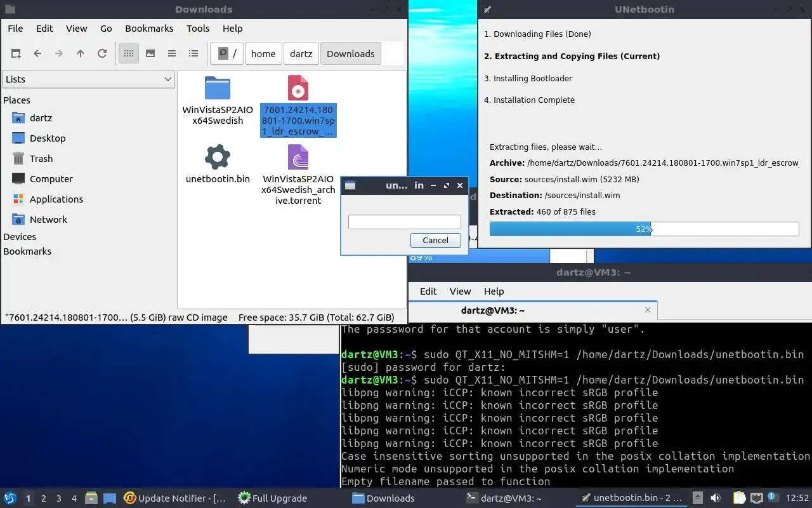Screen dimensions: 812x508
Task: Switch to Update Notifier taskbar item
Action: [x=176, y=498]
